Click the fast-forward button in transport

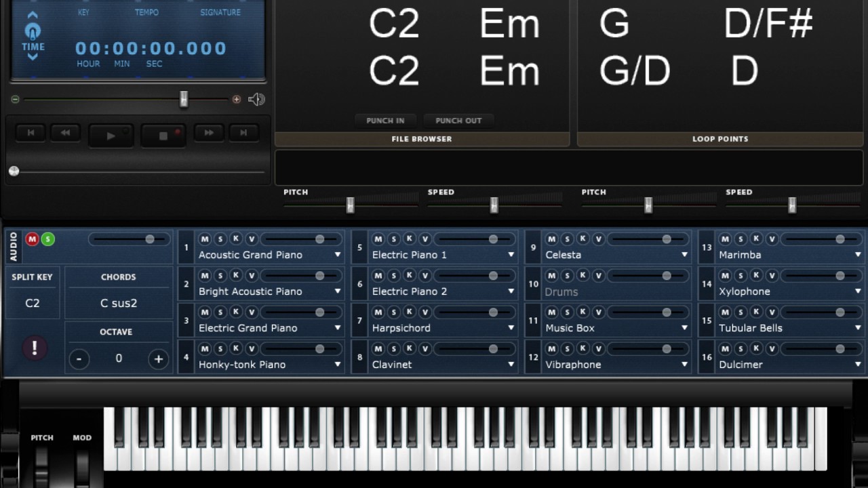[209, 133]
